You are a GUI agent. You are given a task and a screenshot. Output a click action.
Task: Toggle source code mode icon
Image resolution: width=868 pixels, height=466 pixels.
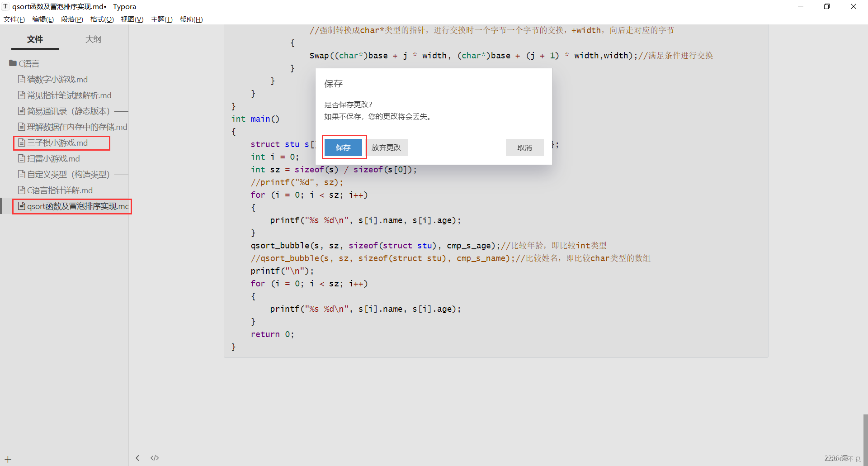155,458
